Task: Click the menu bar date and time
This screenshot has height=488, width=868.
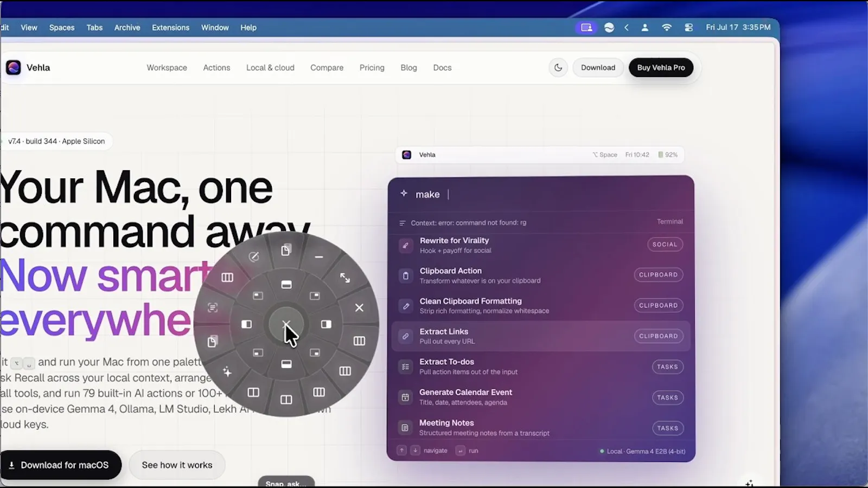Action: coord(738,27)
